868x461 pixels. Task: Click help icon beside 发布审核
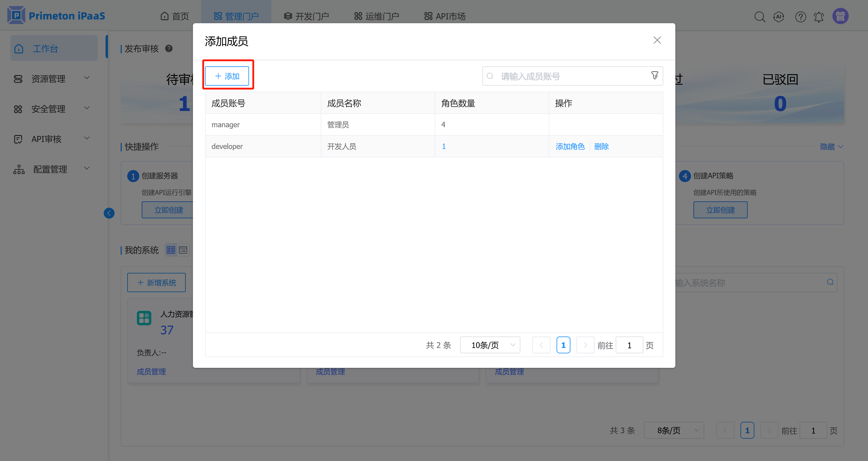[169, 49]
